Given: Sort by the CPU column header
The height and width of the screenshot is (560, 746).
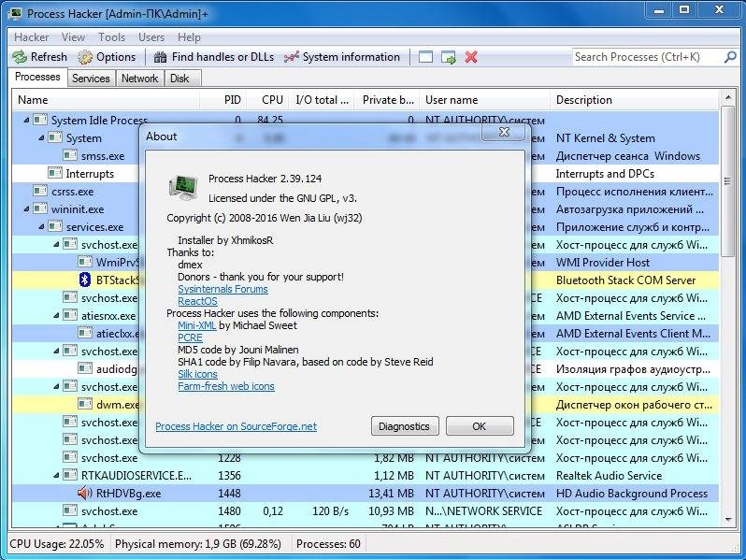Looking at the screenshot, I should 269,100.
